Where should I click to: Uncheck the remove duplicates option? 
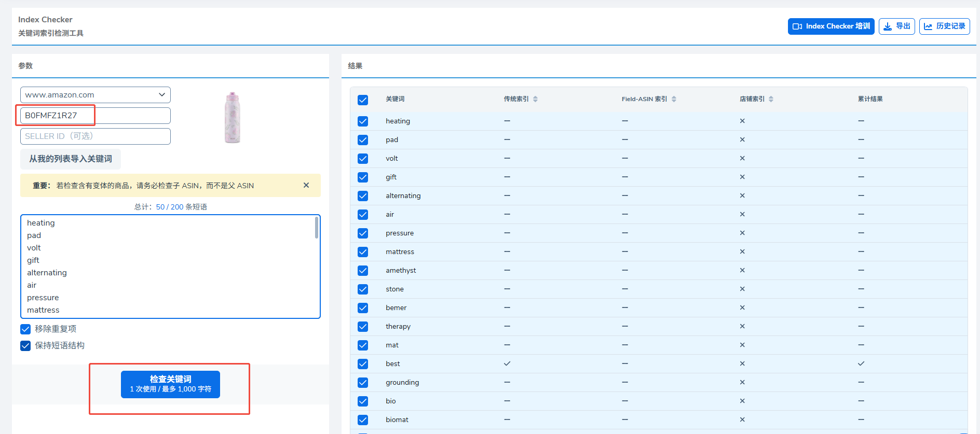(x=25, y=329)
